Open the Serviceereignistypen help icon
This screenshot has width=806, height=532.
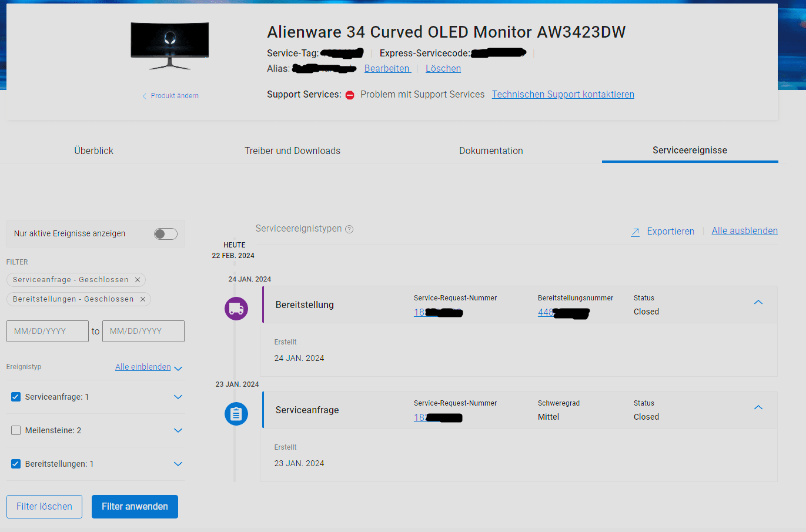point(349,229)
